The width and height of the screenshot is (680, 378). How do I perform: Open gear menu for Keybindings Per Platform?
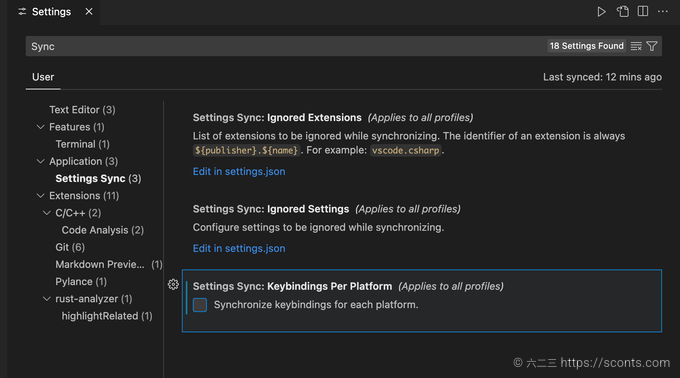173,284
